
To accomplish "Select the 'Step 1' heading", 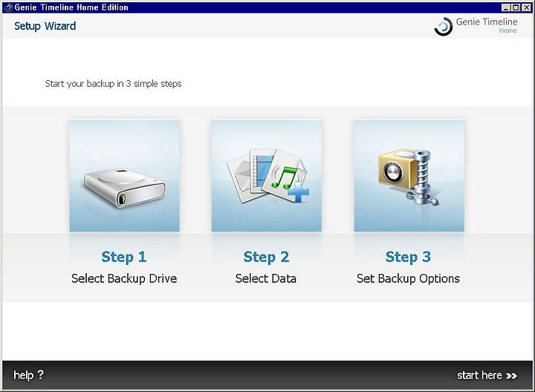I will tap(124, 257).
